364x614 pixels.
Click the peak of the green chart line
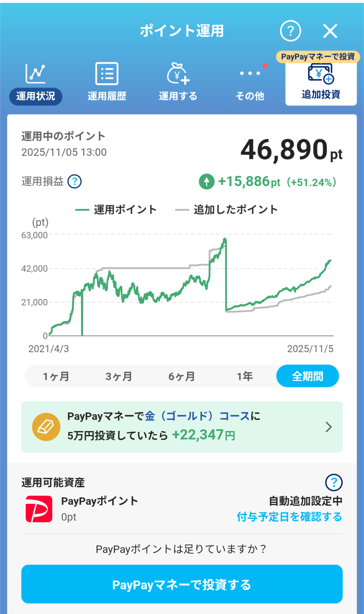click(x=225, y=239)
